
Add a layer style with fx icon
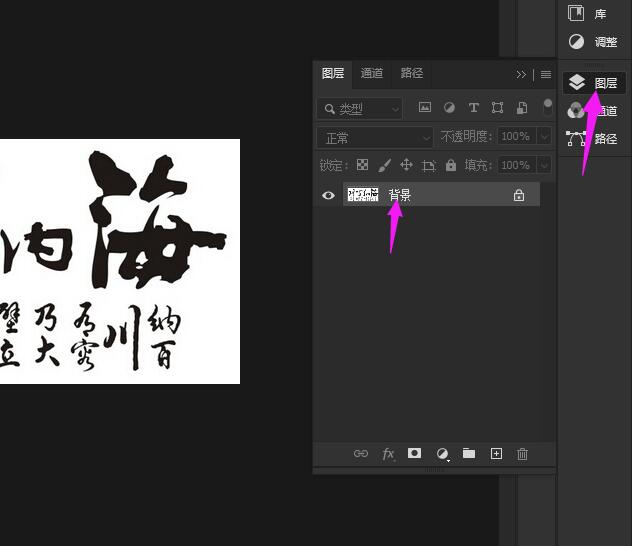click(388, 454)
